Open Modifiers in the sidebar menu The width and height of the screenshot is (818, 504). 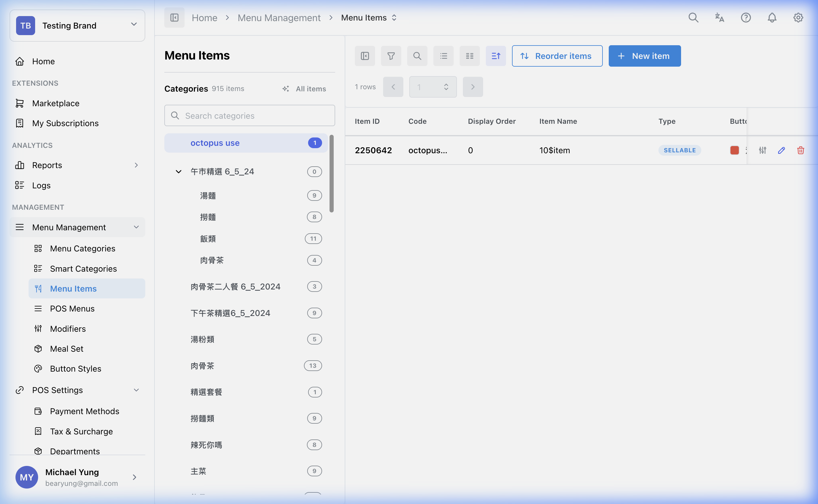click(x=68, y=329)
